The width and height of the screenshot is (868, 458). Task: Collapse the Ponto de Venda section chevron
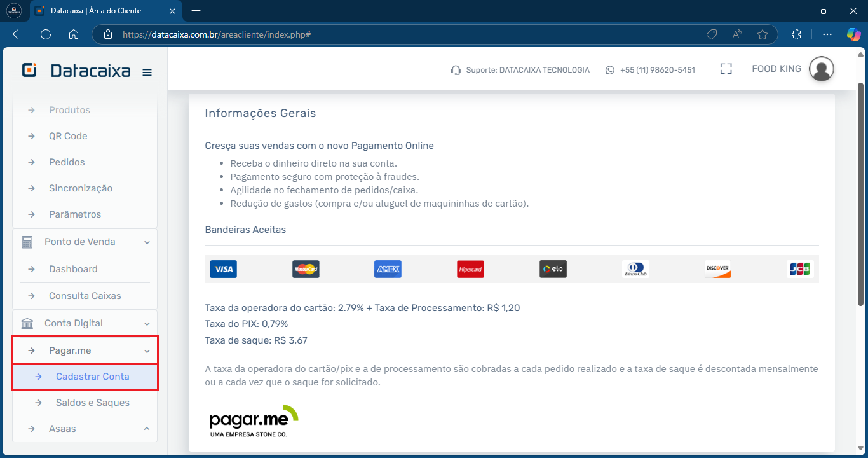pyautogui.click(x=147, y=242)
